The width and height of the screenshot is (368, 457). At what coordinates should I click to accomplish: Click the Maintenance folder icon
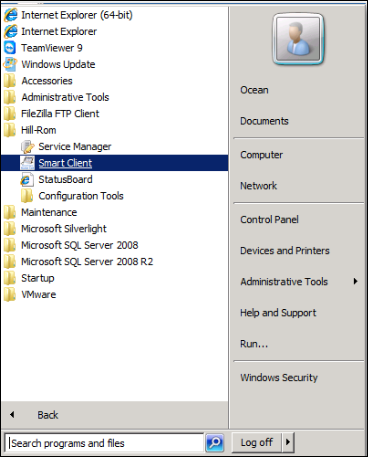click(10, 212)
